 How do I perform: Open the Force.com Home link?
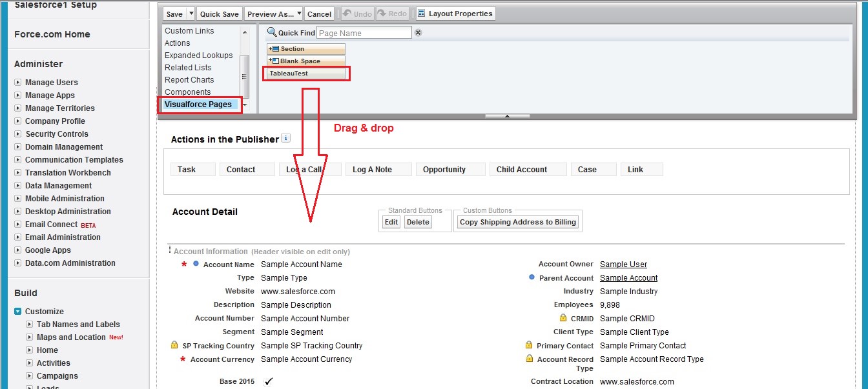52,34
